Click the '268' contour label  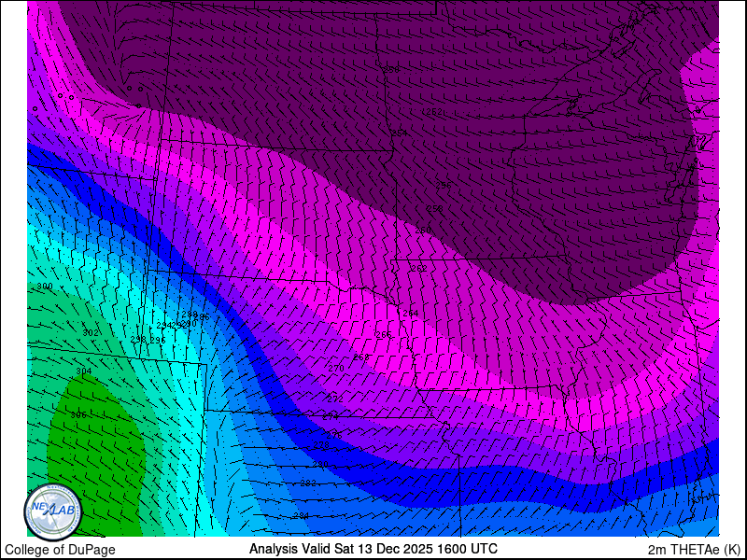361,357
